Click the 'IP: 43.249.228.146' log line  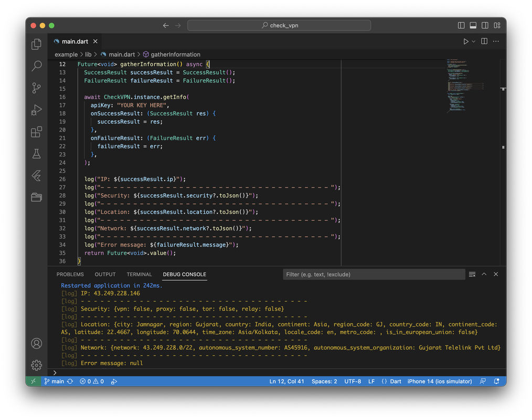pyautogui.click(x=110, y=293)
